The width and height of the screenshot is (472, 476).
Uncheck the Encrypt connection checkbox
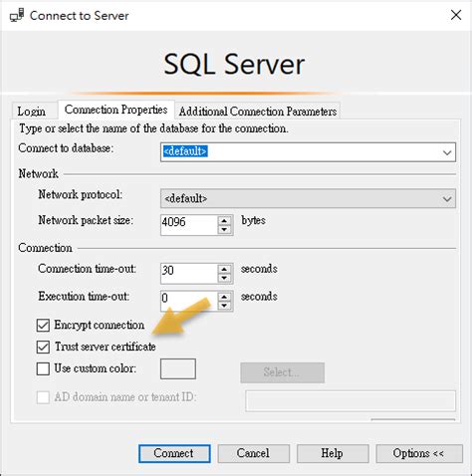43,326
